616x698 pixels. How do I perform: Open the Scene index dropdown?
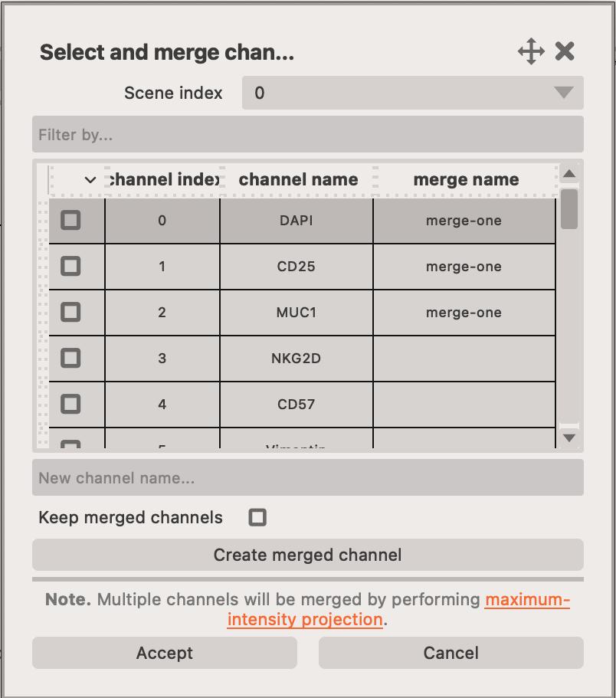tap(412, 93)
